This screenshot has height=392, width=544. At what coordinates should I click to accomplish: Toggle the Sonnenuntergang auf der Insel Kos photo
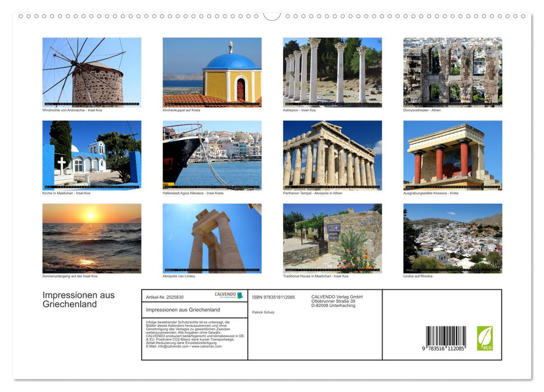92,239
